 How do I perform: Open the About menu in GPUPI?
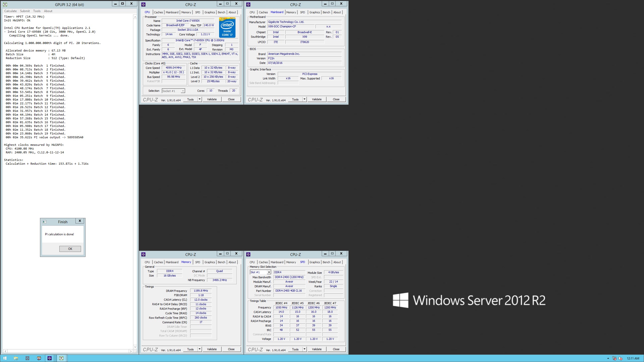tap(48, 11)
